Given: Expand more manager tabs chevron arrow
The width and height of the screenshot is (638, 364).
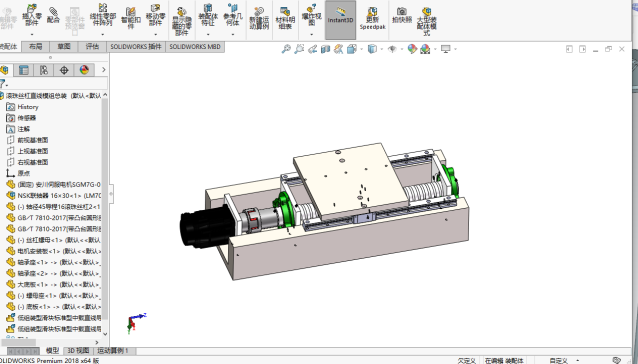Looking at the screenshot, I should pos(103,70).
